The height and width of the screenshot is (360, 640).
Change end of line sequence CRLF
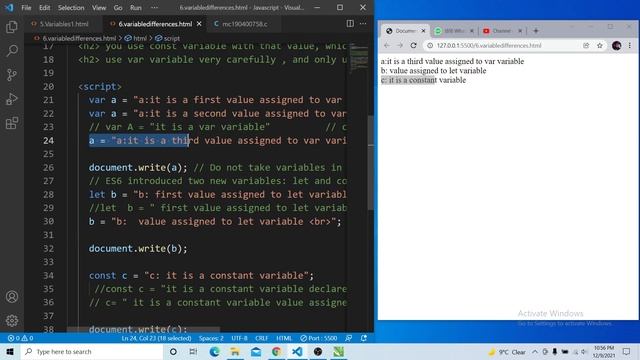[x=262, y=338]
